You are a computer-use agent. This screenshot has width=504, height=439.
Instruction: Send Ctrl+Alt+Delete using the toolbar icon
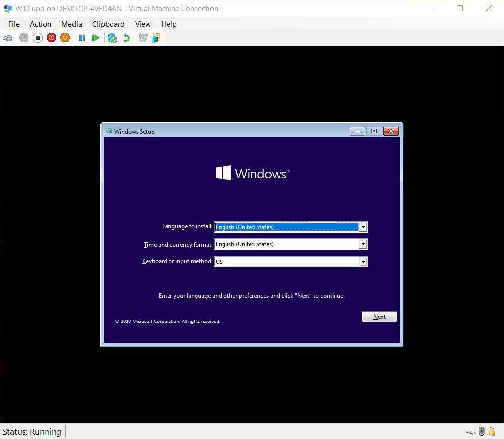click(8, 38)
